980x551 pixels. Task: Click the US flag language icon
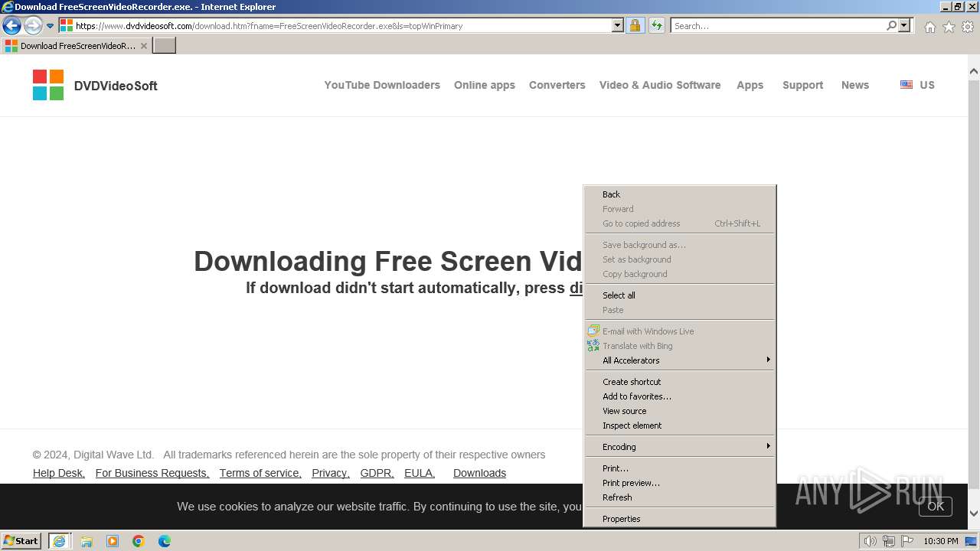(x=906, y=85)
